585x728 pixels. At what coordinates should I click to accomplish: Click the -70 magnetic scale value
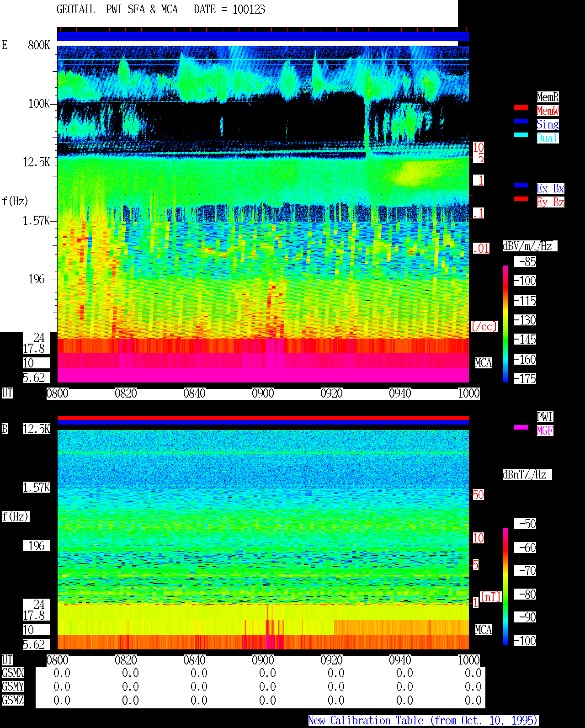tap(525, 570)
